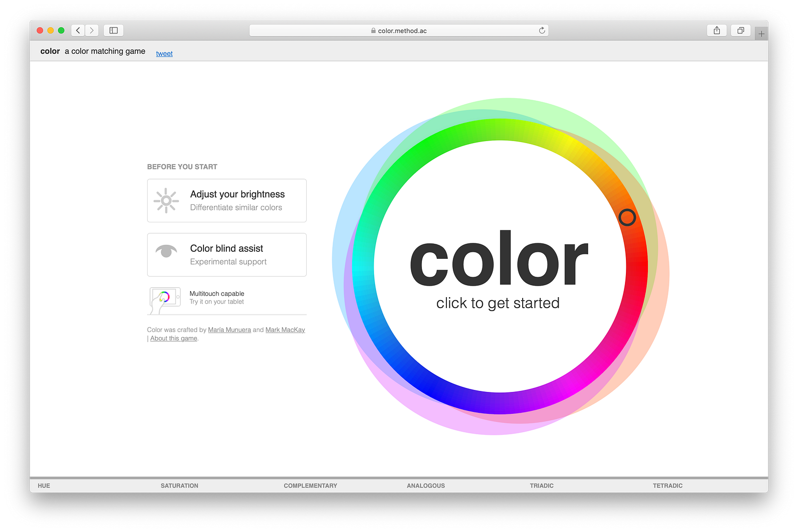Close the Safari window with red button
798x532 pixels.
point(40,30)
